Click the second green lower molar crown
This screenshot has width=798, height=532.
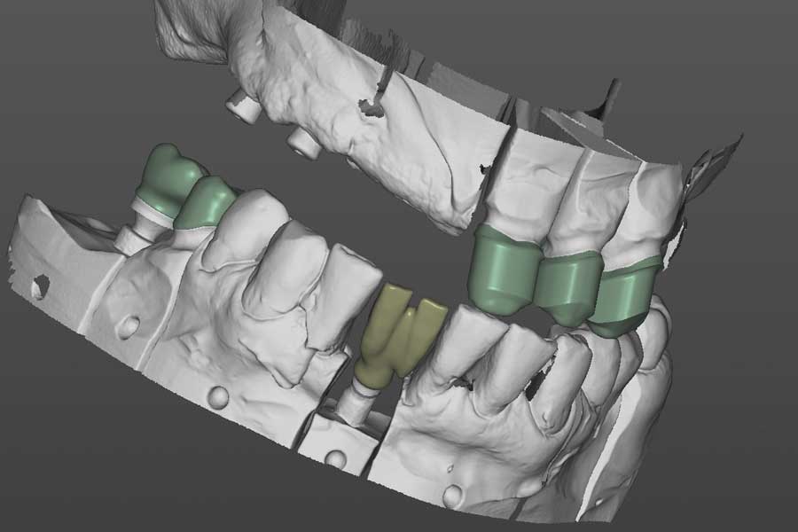[206, 202]
